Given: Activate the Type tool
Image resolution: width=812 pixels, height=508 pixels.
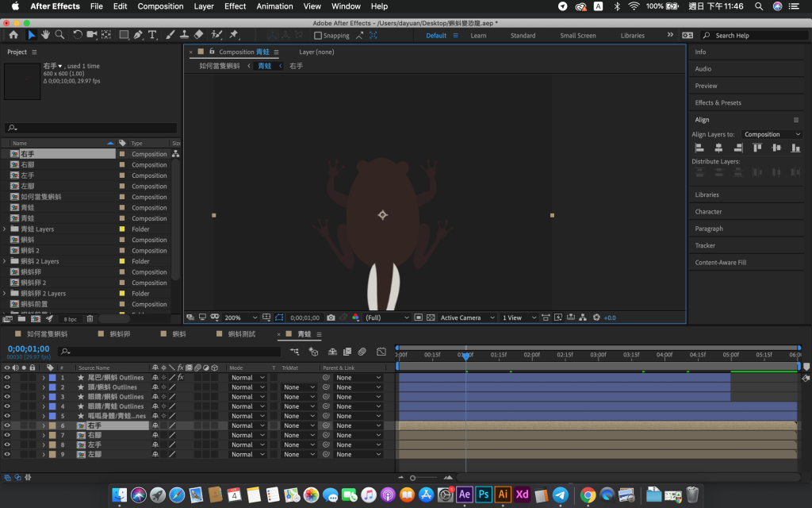Looking at the screenshot, I should point(152,35).
